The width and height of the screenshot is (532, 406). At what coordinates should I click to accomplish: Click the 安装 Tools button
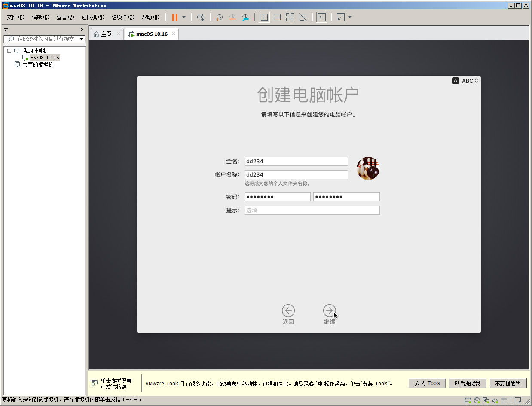[427, 383]
